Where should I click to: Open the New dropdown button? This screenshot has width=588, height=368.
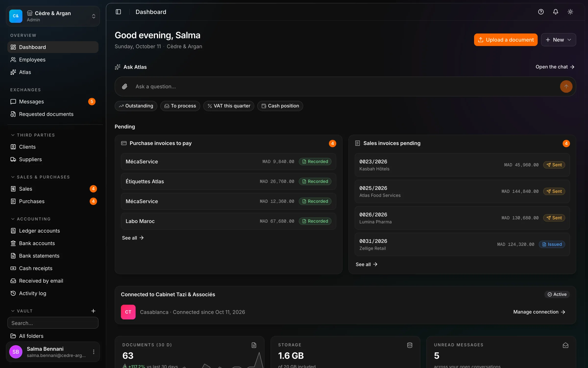558,40
